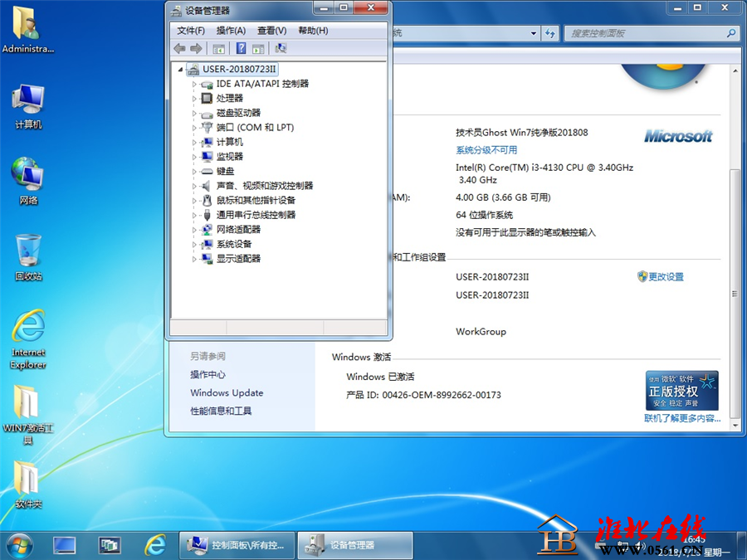The width and height of the screenshot is (747, 560).
Task: Open the Recycle Bin desktop icon
Action: point(28,256)
